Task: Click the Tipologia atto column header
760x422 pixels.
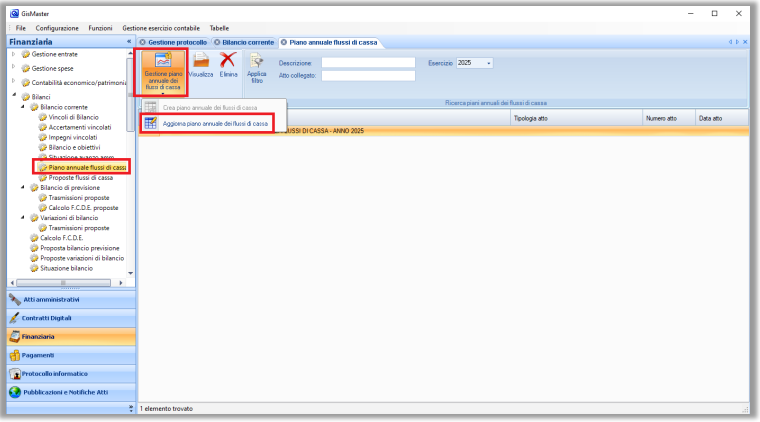Action: pos(530,118)
